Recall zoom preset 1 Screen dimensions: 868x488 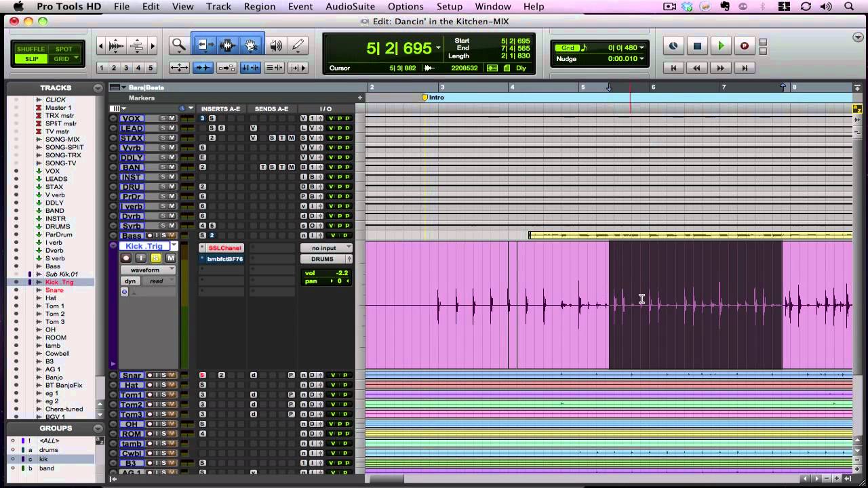102,68
